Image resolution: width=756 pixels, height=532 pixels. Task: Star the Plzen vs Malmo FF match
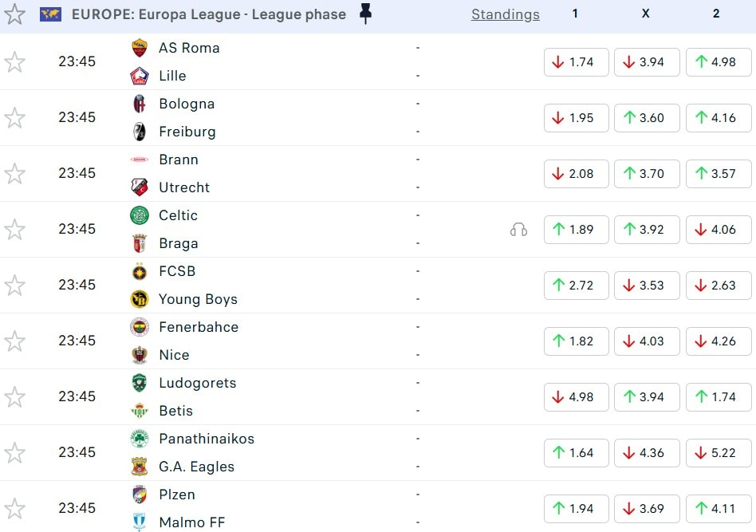tap(15, 509)
